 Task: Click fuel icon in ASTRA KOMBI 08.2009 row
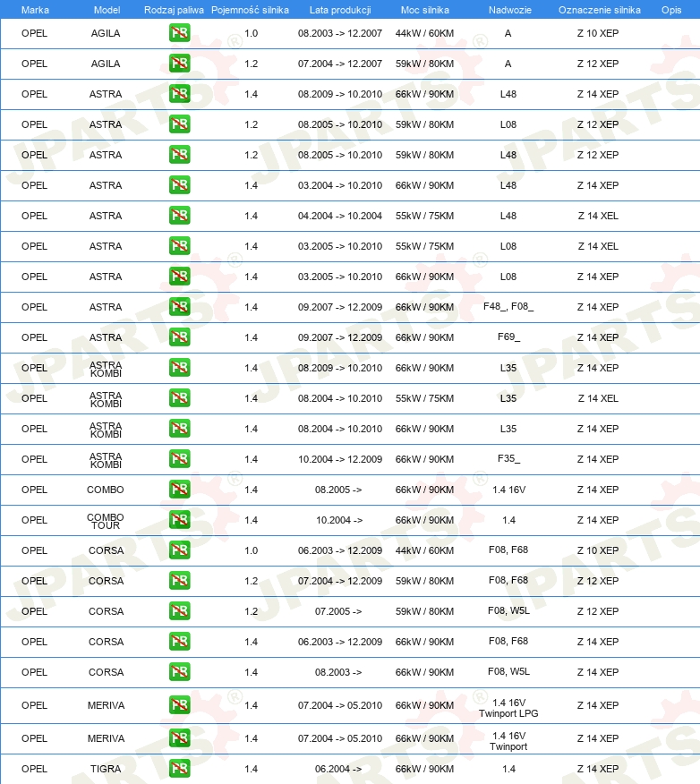point(180,368)
